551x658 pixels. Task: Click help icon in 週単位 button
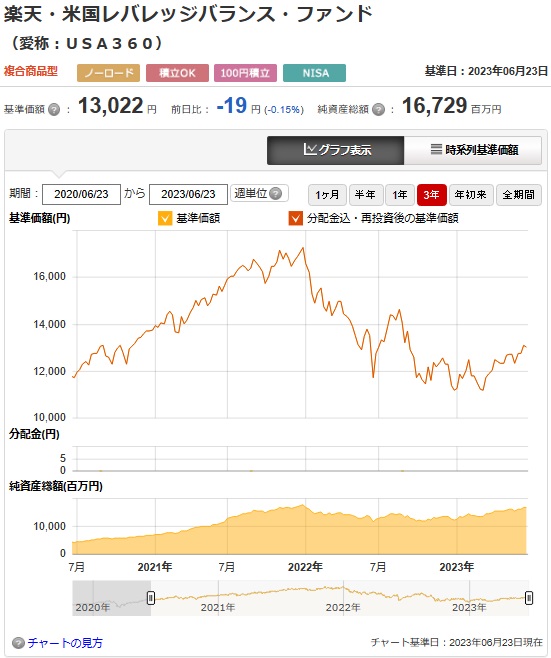click(x=275, y=193)
